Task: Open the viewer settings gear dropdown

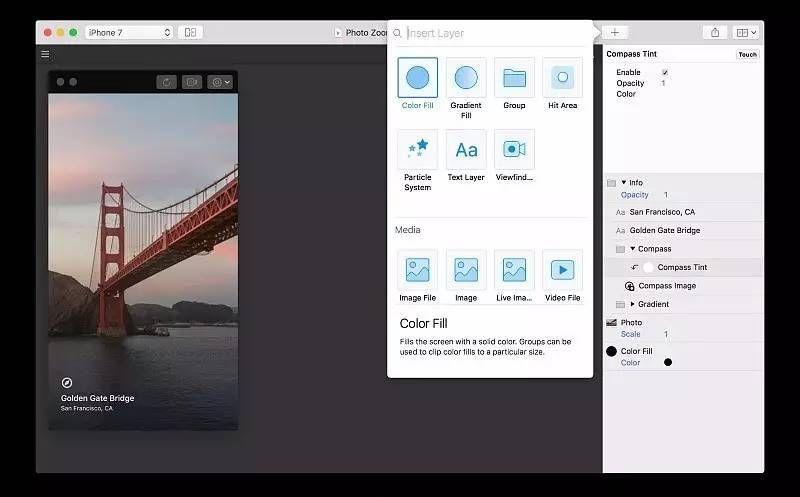Action: (x=220, y=82)
